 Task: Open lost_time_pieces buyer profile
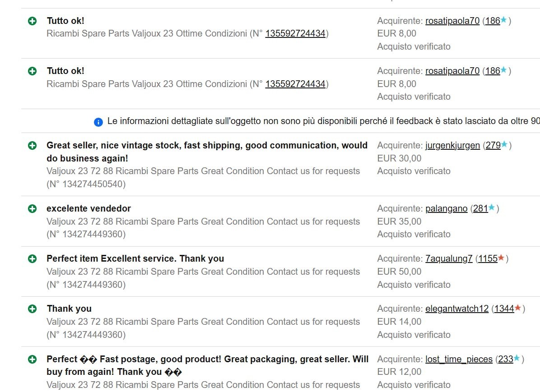tap(459, 360)
